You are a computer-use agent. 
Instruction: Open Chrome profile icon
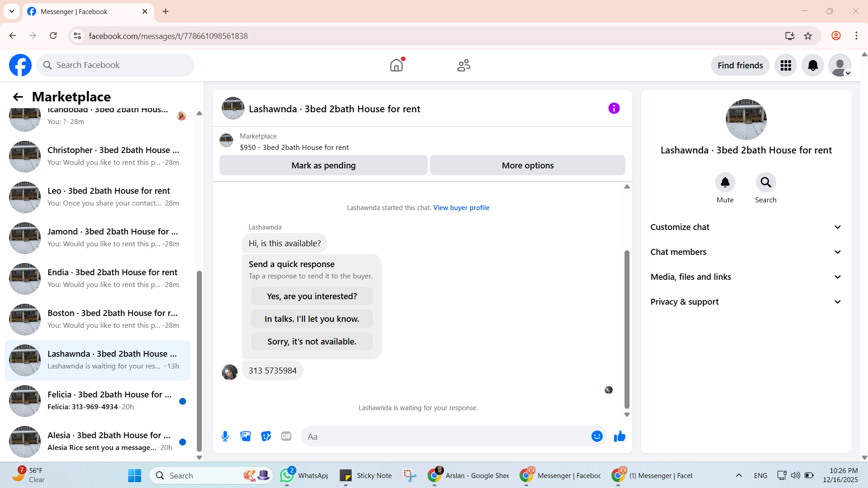click(836, 36)
